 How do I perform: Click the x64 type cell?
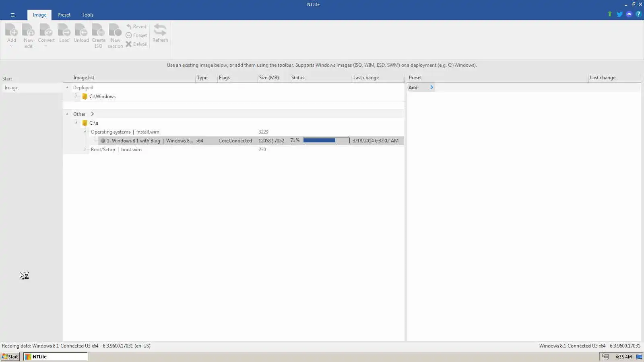pos(200,141)
